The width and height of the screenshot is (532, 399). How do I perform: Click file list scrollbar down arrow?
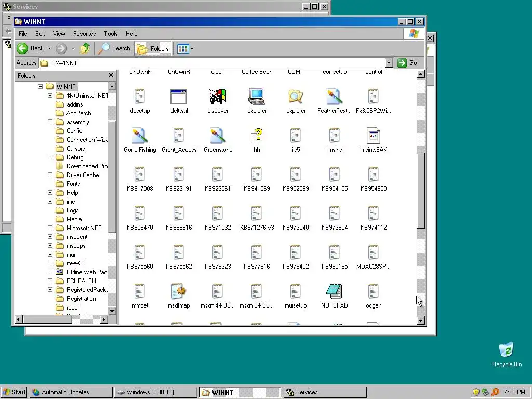click(x=421, y=320)
